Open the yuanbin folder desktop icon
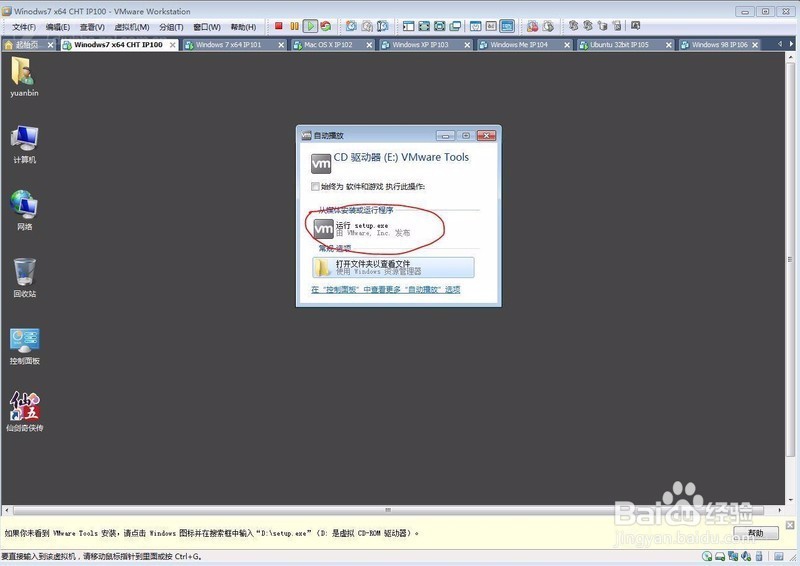800x566 pixels. tap(24, 77)
